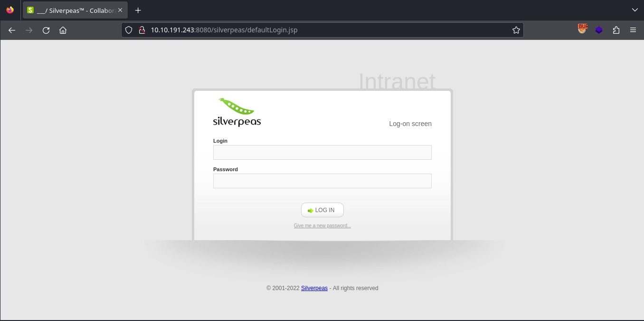Focus the Password input field
The image size is (644, 321).
[322, 181]
